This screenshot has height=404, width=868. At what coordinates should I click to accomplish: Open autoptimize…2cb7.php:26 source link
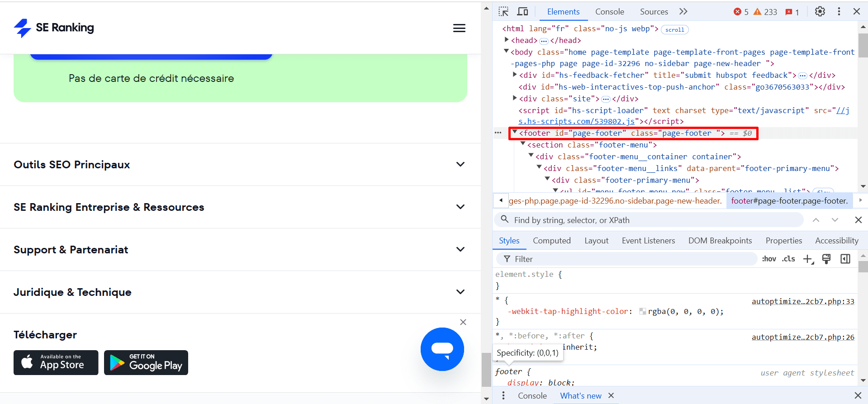[x=803, y=337]
